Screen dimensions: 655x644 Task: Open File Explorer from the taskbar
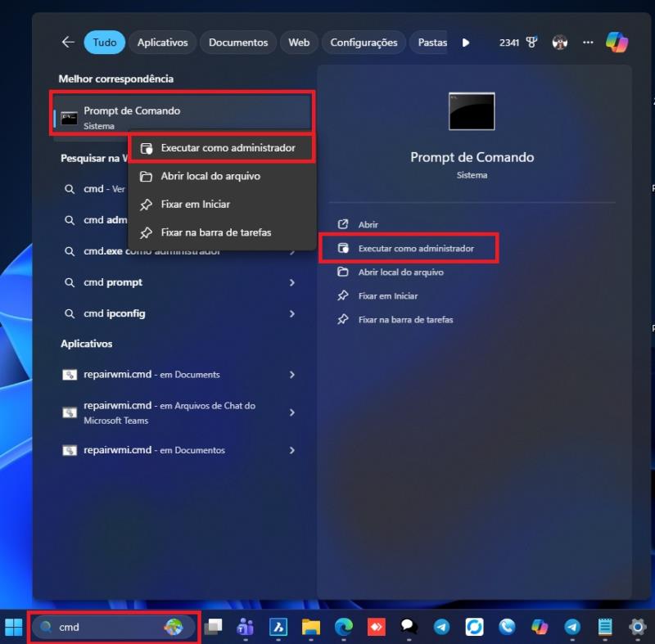[310, 627]
